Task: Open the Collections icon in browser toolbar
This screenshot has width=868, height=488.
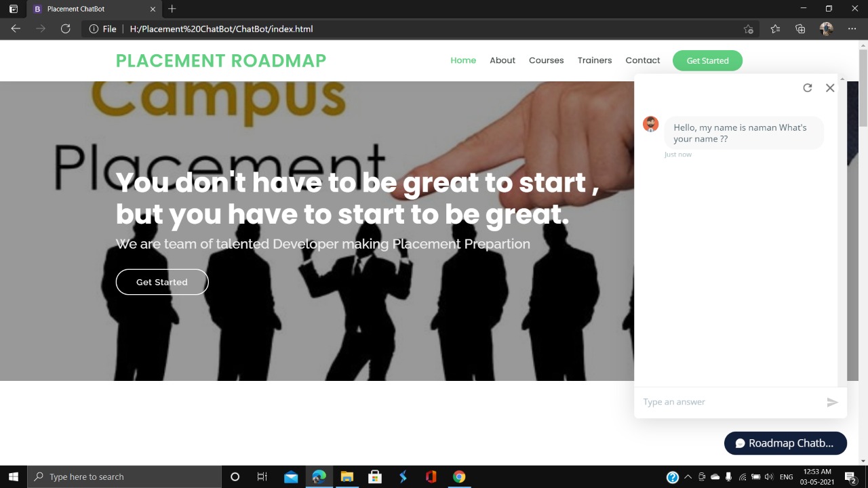Action: (800, 28)
